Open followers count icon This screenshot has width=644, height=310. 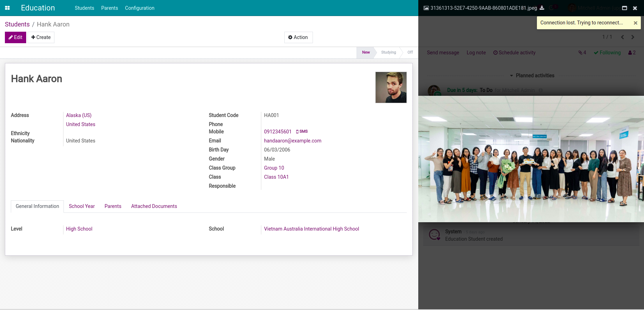pyautogui.click(x=632, y=53)
